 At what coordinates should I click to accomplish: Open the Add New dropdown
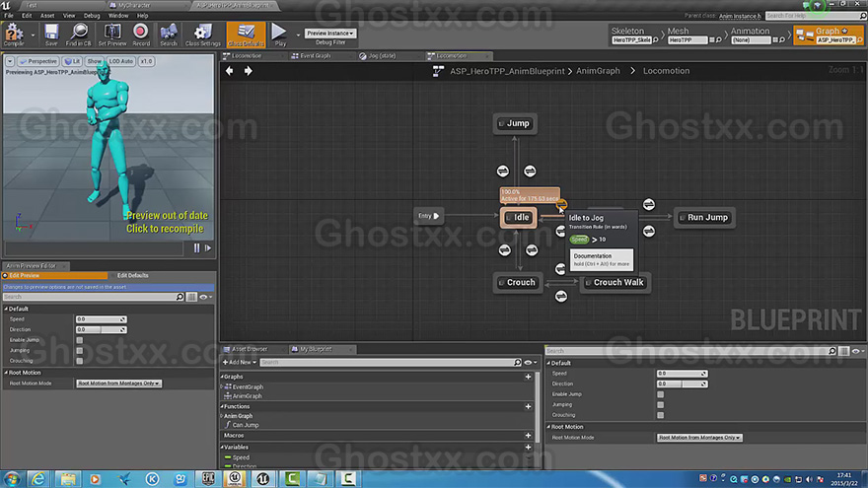pos(240,363)
